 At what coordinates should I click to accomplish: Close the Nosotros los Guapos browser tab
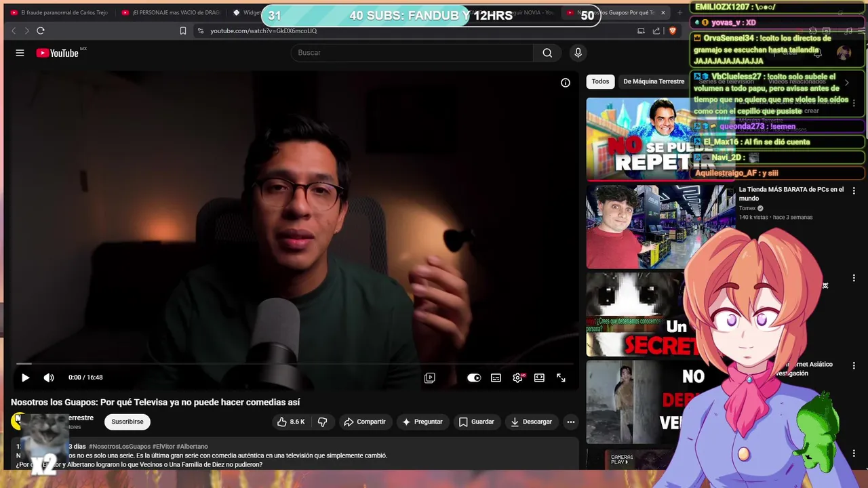663,12
